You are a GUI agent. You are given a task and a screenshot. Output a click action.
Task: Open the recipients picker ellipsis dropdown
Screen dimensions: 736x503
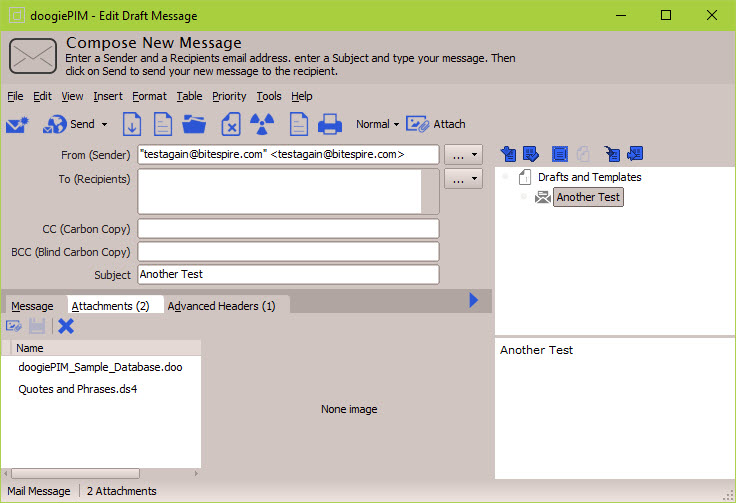463,179
